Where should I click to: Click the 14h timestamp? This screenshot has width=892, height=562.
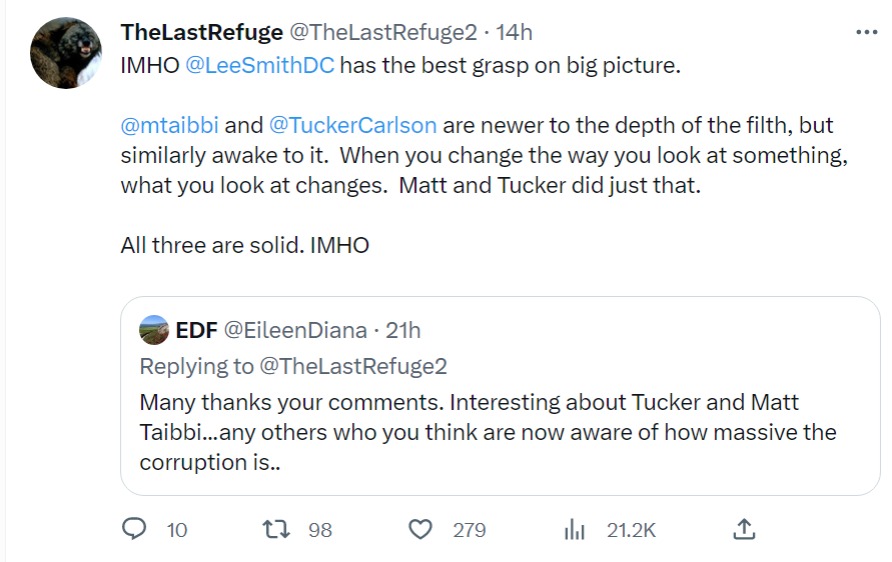tap(514, 32)
